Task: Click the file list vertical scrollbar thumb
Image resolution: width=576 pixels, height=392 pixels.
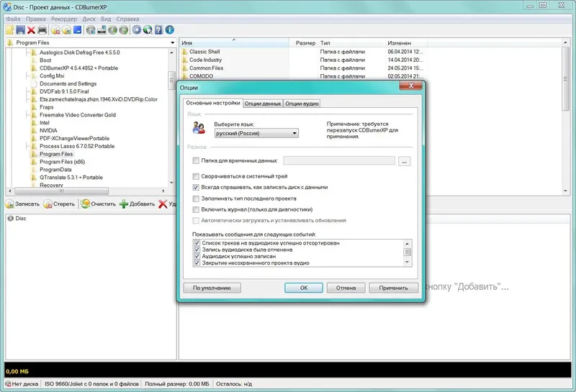Action: [565, 78]
